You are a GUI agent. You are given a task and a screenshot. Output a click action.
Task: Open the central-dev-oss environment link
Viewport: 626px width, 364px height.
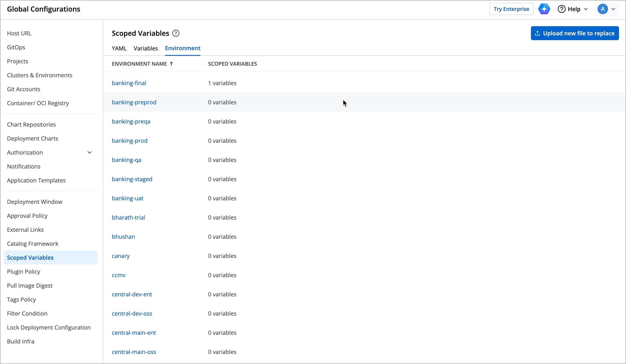coord(132,314)
